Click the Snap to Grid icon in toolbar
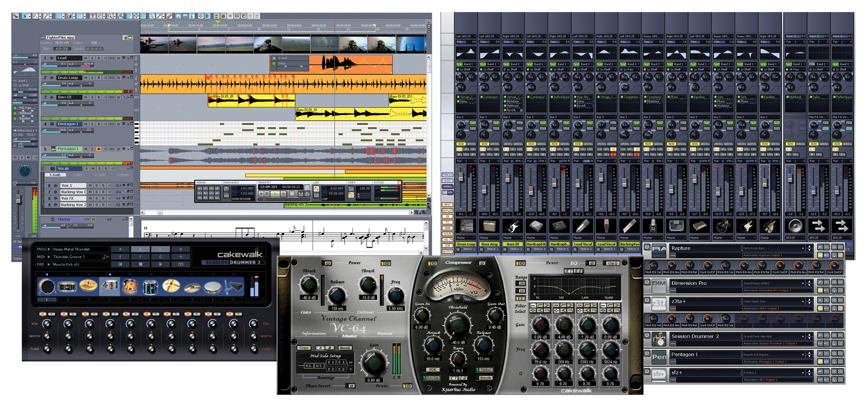 pos(59,16)
